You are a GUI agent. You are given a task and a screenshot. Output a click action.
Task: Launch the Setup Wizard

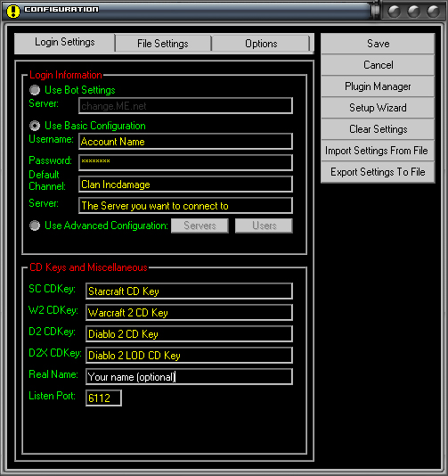(378, 108)
